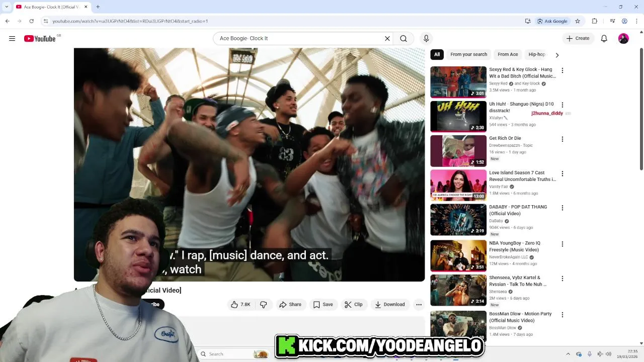Save the video to a playlist
The width and height of the screenshot is (644, 362).
(323, 304)
